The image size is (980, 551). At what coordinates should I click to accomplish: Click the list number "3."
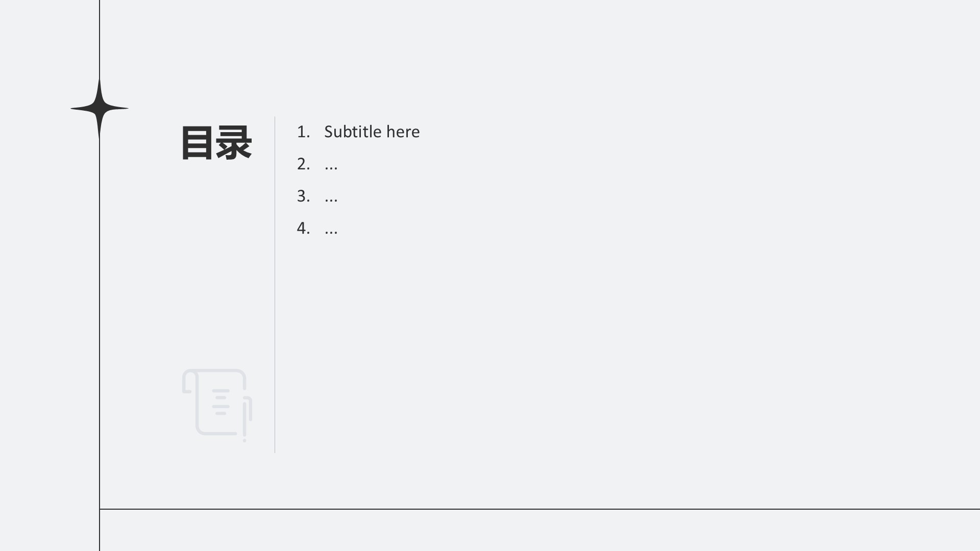click(x=303, y=196)
